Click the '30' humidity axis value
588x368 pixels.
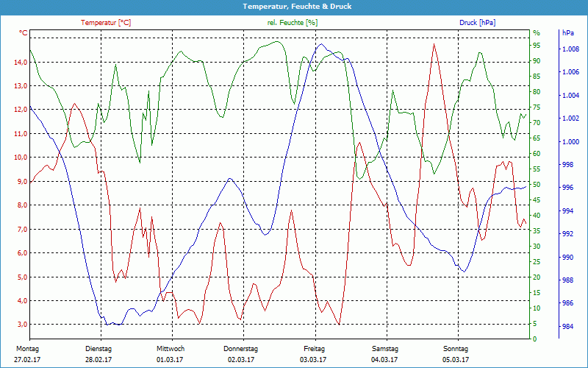pos(537,247)
